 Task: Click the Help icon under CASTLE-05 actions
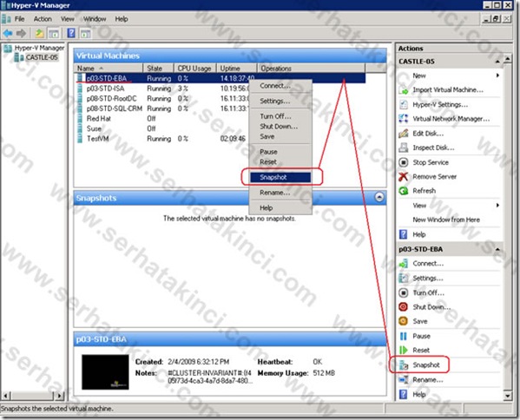pyautogui.click(x=404, y=234)
